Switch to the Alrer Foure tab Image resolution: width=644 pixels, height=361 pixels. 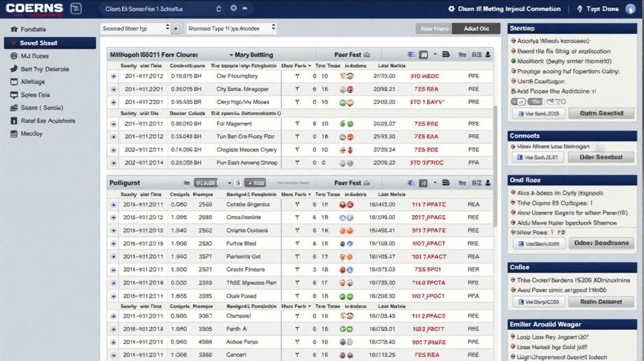tap(434, 29)
